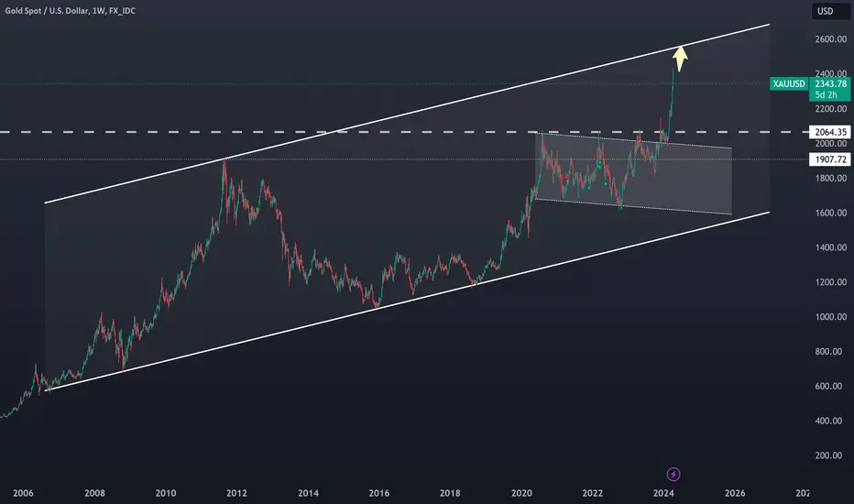
Task: Click the 1200.00 price axis label
Action: pyautogui.click(x=830, y=282)
